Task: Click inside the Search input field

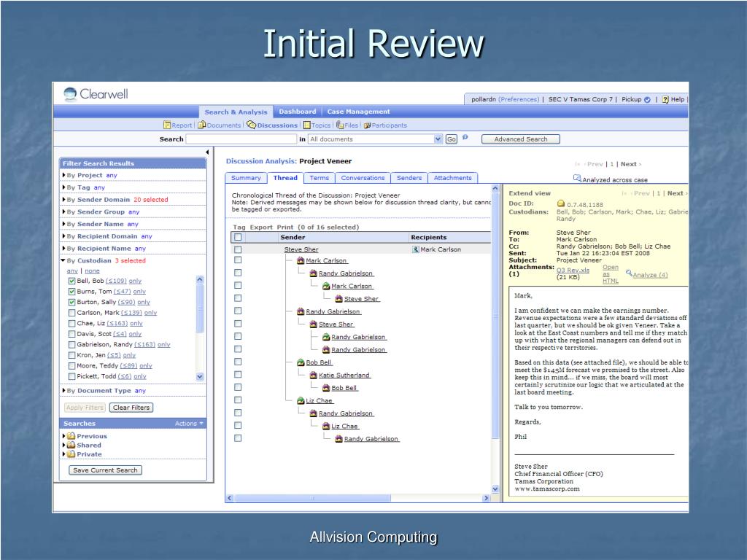Action: coord(241,139)
